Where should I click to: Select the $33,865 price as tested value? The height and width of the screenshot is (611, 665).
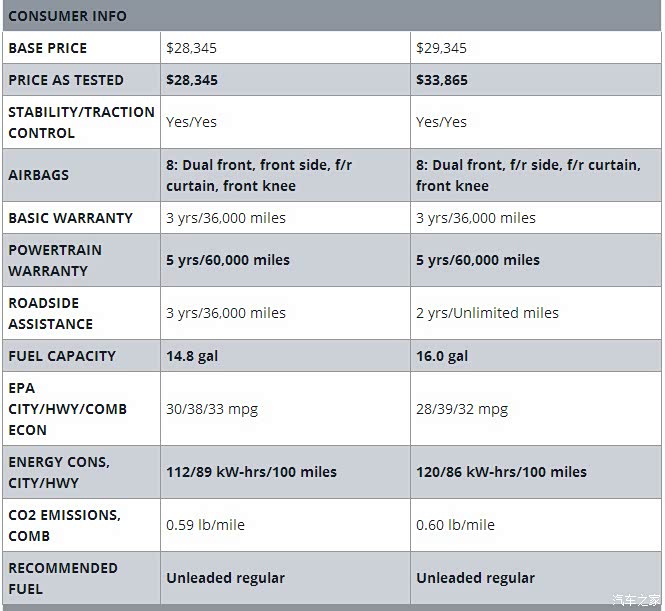pos(442,80)
